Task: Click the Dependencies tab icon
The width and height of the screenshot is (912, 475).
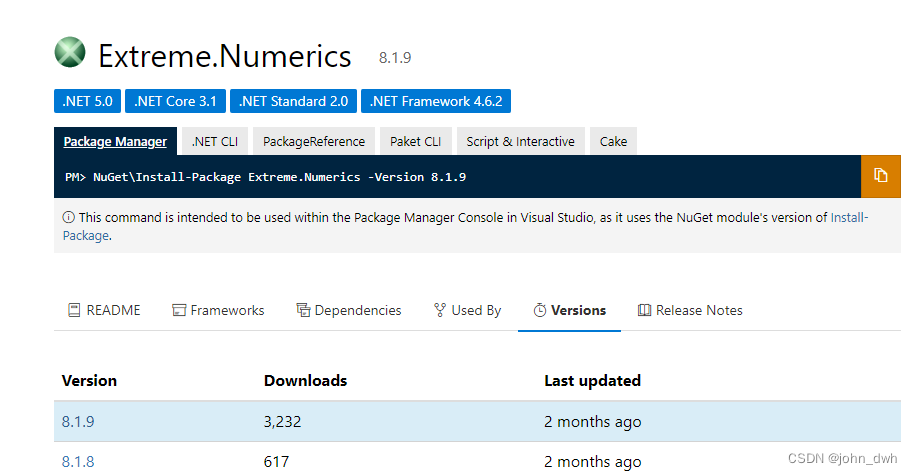Action: [x=303, y=310]
